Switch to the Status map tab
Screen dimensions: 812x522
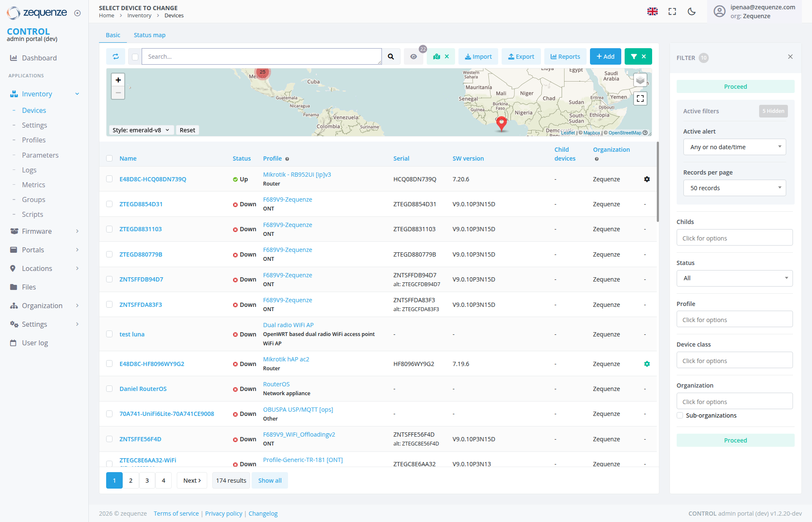pyautogui.click(x=149, y=35)
